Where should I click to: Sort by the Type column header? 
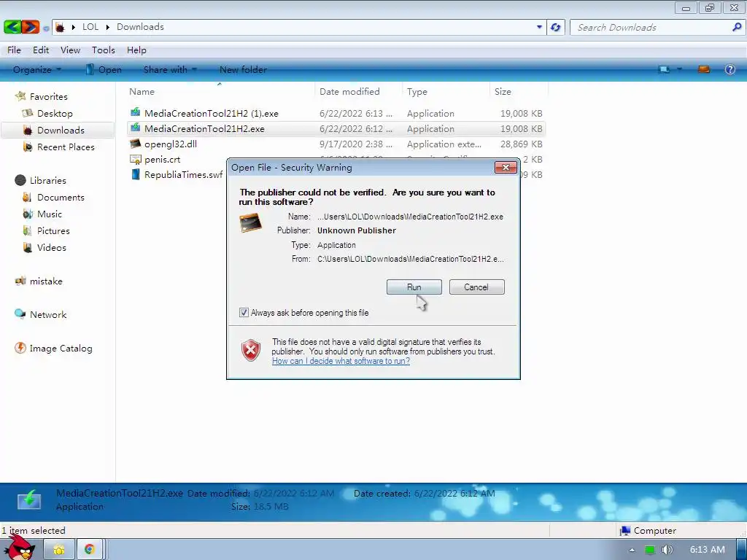pyautogui.click(x=446, y=91)
